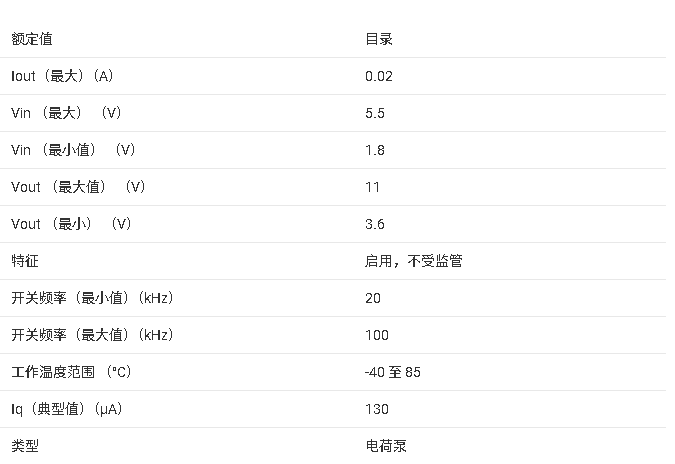Screen dimensions: 675x464
Task: Select the Vout maximum value 11
Action: [372, 187]
